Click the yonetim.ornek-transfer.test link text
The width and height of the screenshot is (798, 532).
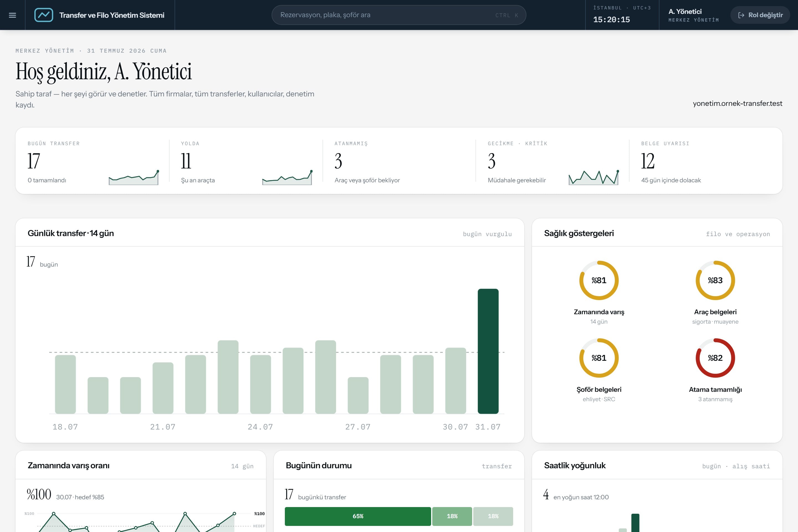click(737, 103)
